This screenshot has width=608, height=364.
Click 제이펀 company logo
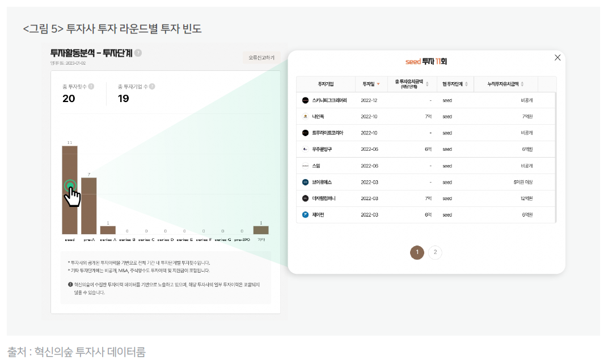point(305,215)
